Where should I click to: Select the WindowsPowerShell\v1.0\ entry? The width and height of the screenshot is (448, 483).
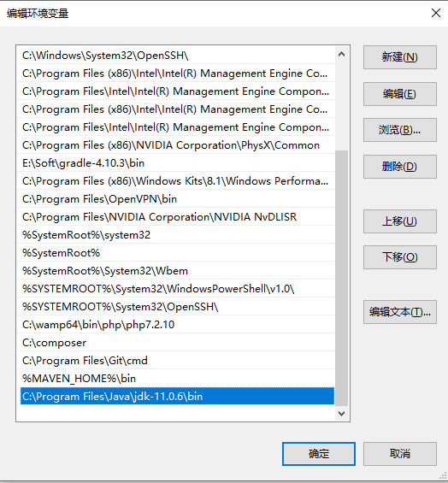[x=175, y=289]
